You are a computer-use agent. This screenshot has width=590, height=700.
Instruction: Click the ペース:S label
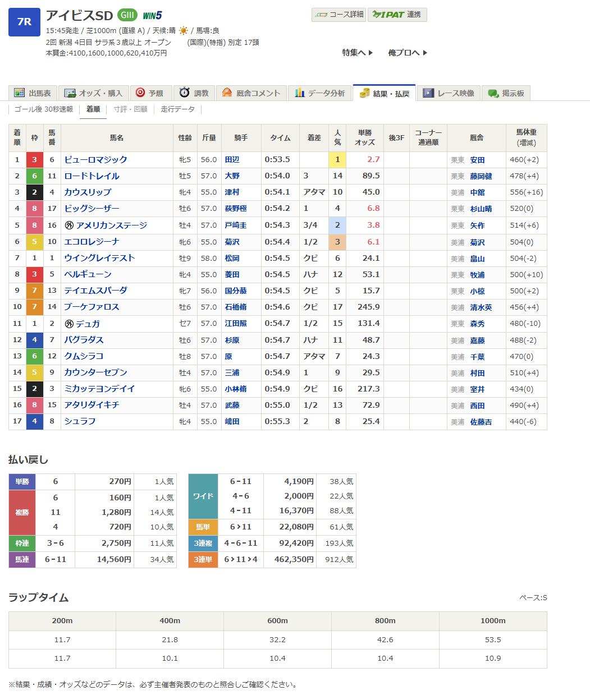[533, 598]
